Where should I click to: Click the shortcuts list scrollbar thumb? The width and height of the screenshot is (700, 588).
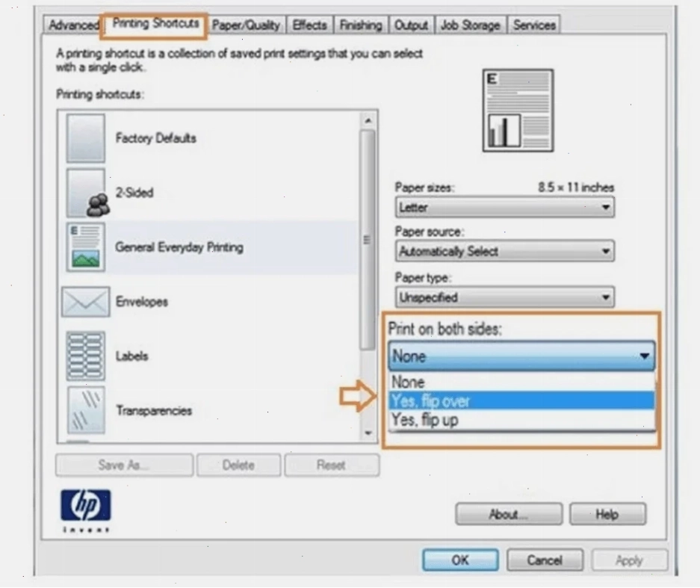coord(368,240)
